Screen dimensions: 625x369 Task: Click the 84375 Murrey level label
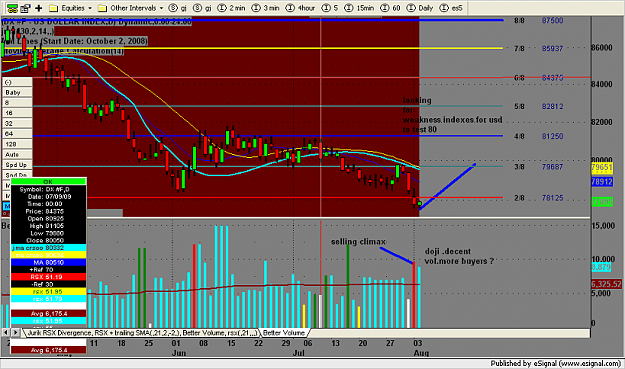(552, 78)
